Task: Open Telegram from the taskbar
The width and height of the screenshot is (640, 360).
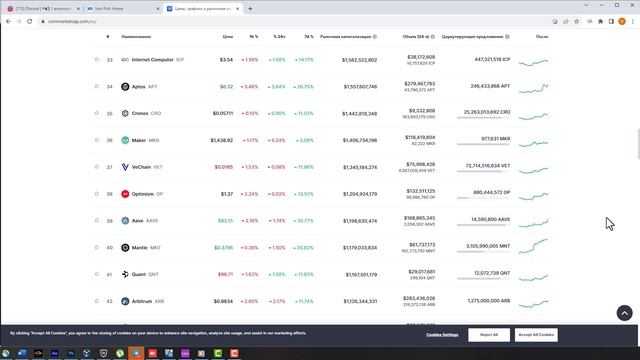Action: pos(136,353)
